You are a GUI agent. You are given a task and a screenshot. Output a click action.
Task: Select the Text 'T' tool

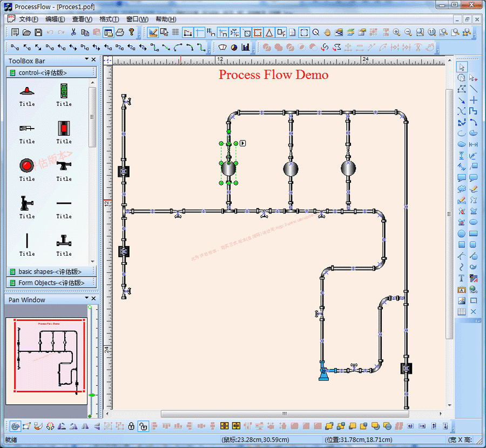tap(461, 278)
